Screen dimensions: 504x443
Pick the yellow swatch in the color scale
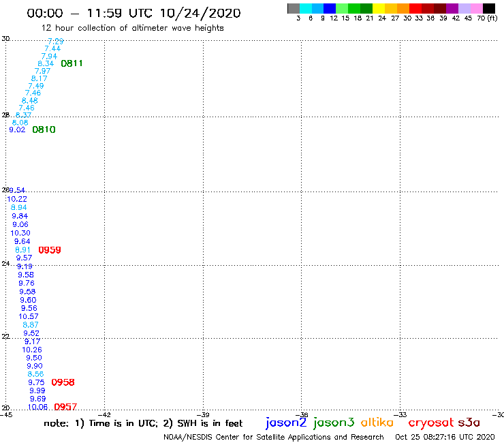point(379,8)
